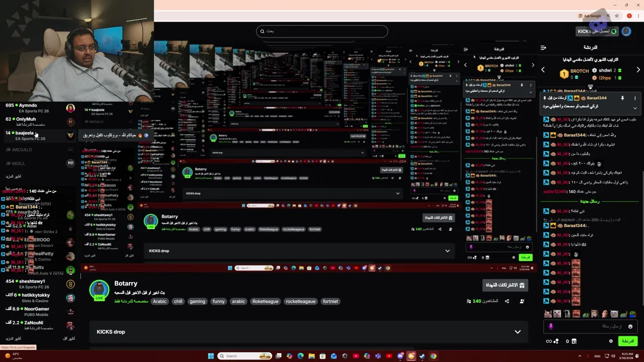644x362 pixels.
Task: Click the purple microphone icon in chat input
Action: point(551,327)
